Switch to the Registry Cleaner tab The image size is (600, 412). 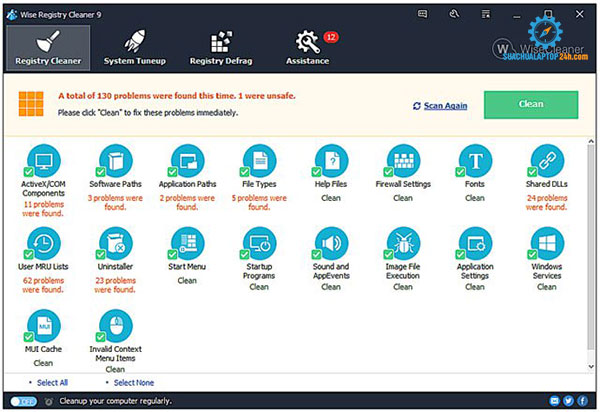(48, 48)
